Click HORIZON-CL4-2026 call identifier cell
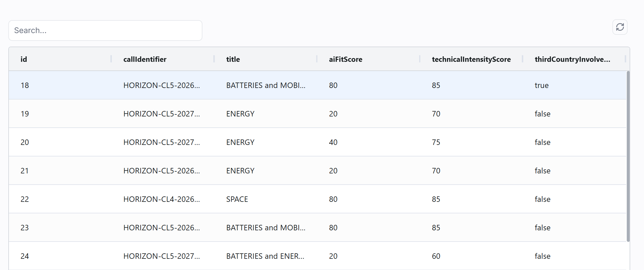 pyautogui.click(x=161, y=199)
